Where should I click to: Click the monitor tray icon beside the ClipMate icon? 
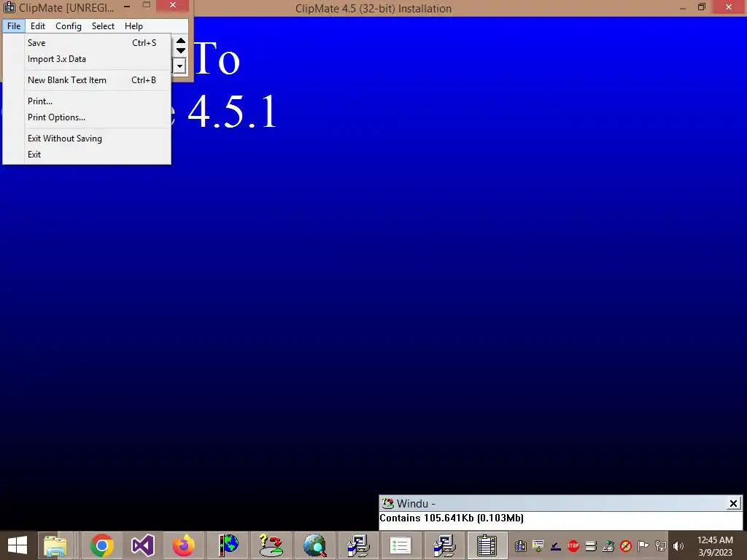[538, 545]
